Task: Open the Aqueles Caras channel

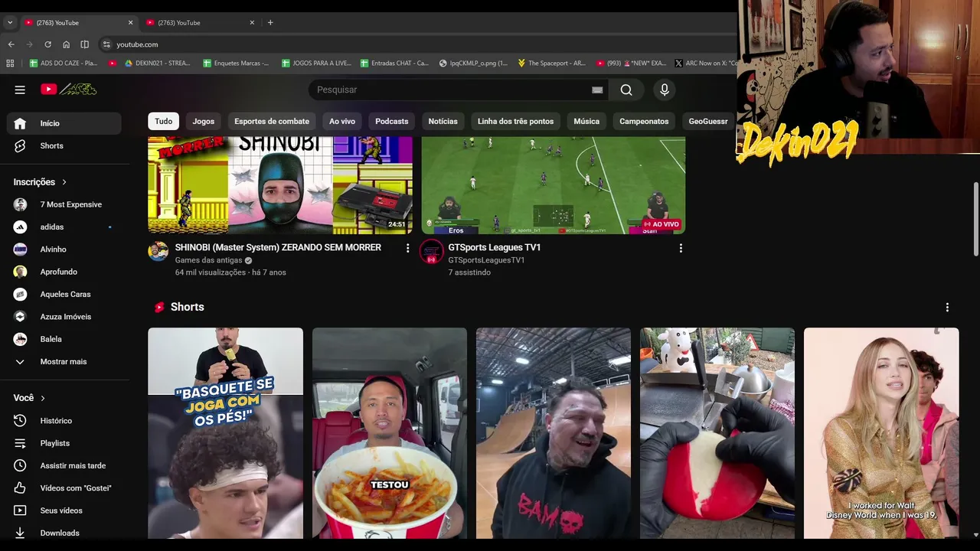Action: click(x=64, y=294)
